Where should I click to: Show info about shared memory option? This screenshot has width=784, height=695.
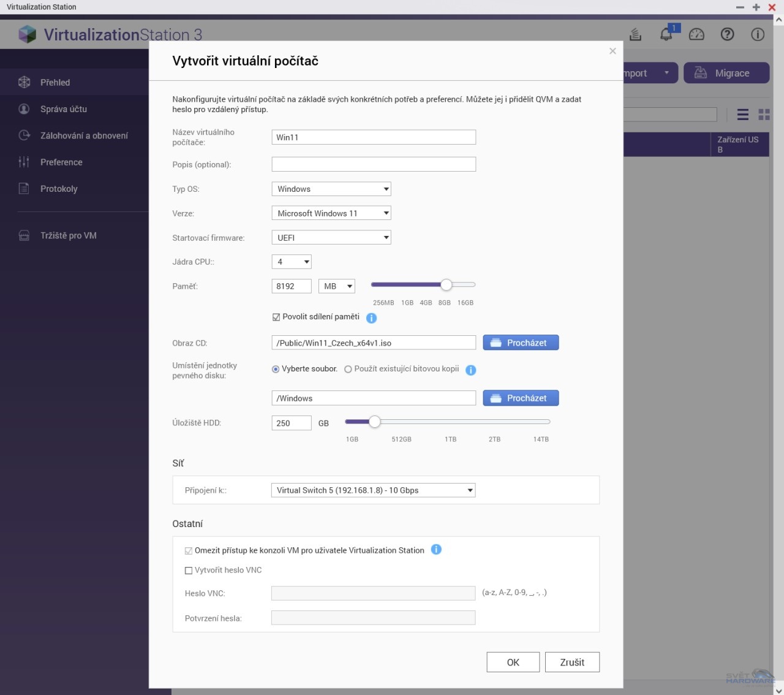(371, 318)
